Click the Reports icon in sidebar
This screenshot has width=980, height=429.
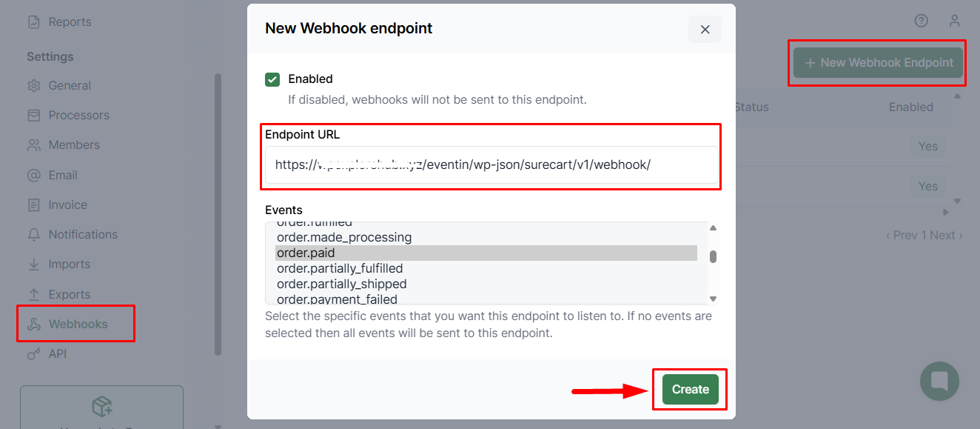point(33,22)
